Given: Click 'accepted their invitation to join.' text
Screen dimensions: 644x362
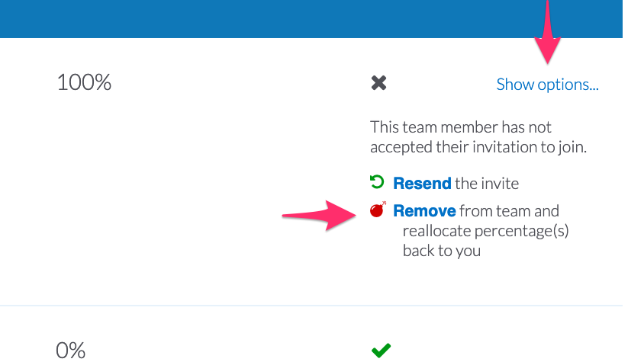Looking at the screenshot, I should pos(478,147).
